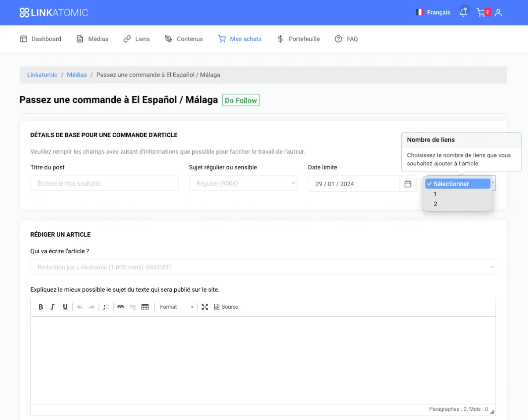Click the Titre du post input field

[104, 183]
